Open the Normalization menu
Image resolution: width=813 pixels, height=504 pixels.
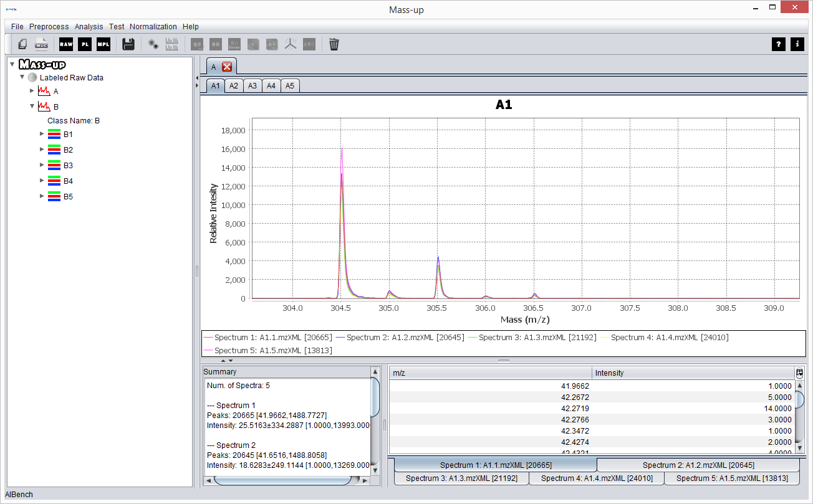[153, 26]
